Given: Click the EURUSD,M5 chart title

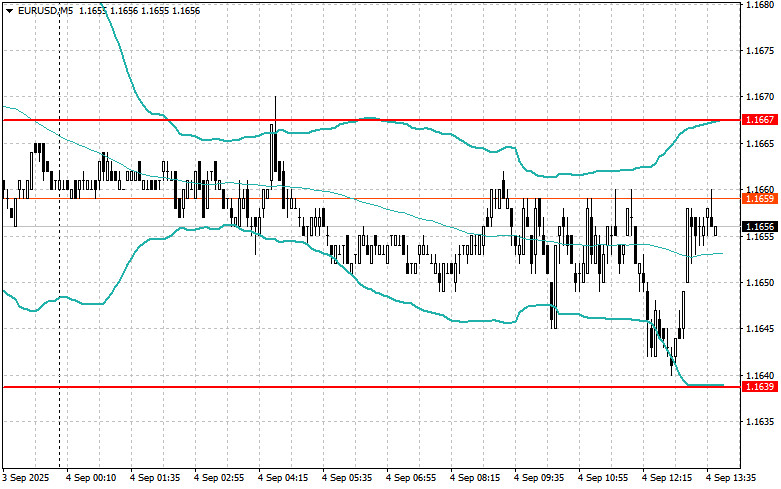Looking at the screenshot, I should point(45,10).
